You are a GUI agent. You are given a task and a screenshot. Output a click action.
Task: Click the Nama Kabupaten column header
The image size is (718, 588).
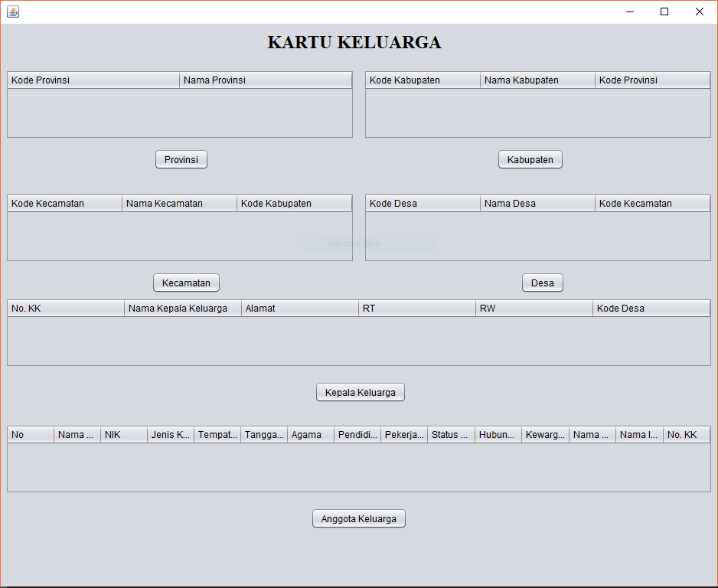click(536, 80)
